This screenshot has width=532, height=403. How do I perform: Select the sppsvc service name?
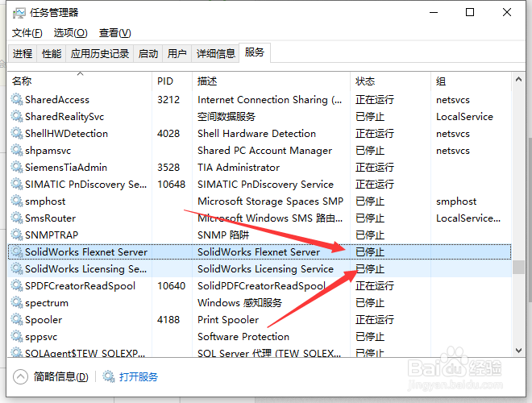pos(41,338)
